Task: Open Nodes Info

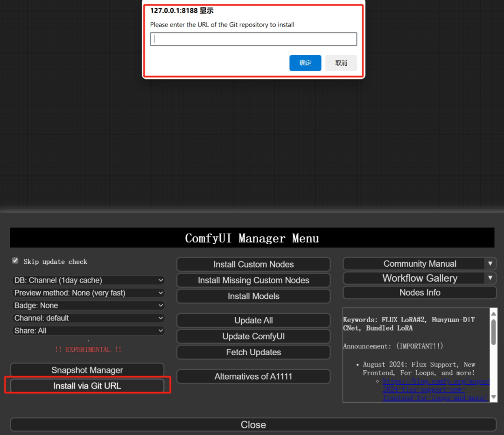Action: 420,292
